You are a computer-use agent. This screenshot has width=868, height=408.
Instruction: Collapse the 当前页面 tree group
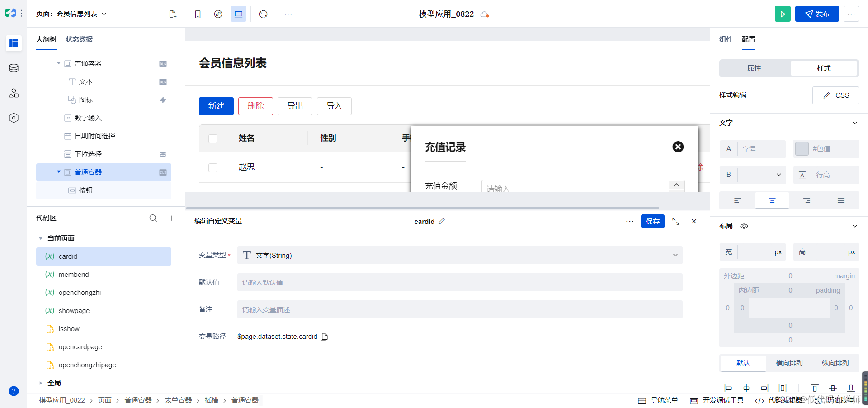click(x=41, y=238)
